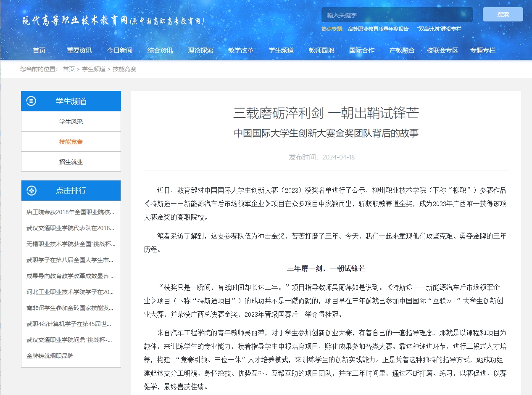Click the 点击排行 header icon

click(x=32, y=191)
